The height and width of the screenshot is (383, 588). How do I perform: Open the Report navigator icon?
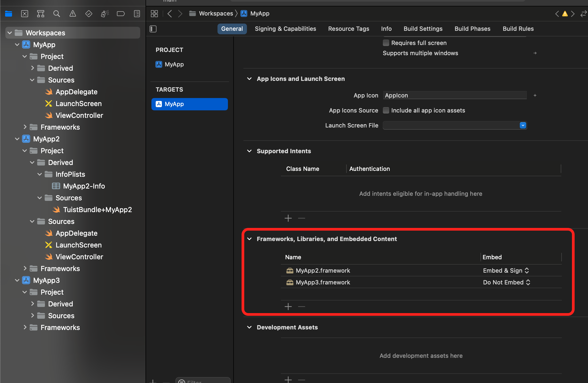click(x=137, y=14)
